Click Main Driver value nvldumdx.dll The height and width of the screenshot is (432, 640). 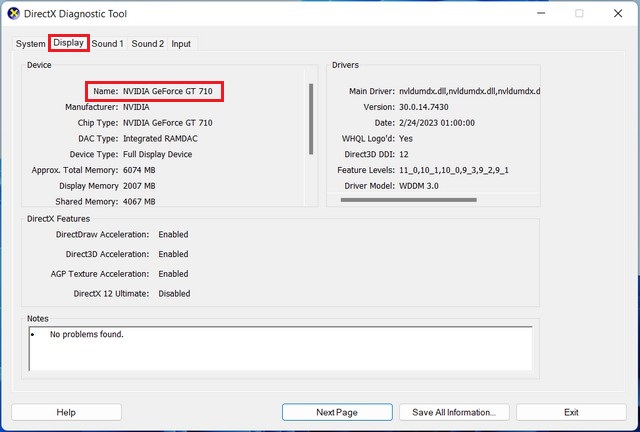pos(470,91)
